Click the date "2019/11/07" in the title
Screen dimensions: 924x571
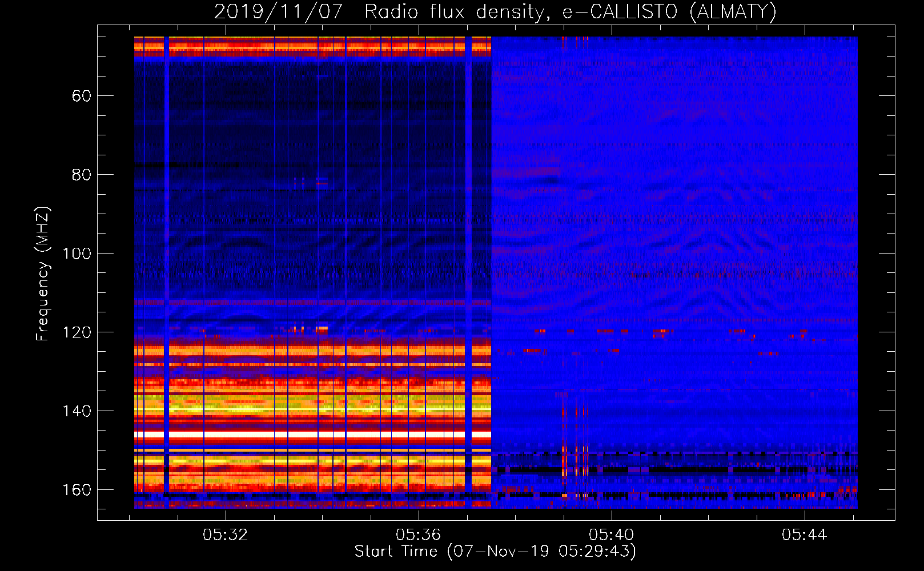coord(278,11)
